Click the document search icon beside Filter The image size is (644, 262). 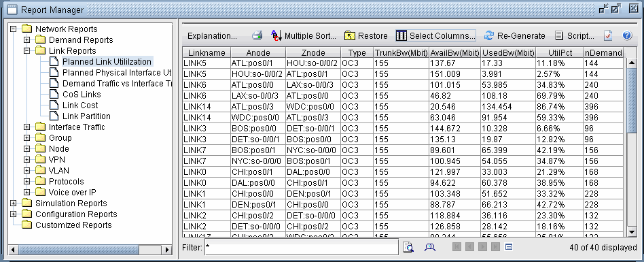(408, 247)
